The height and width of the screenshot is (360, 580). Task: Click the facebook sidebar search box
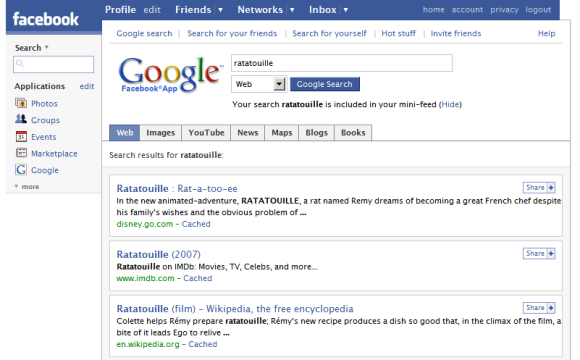coord(54,64)
